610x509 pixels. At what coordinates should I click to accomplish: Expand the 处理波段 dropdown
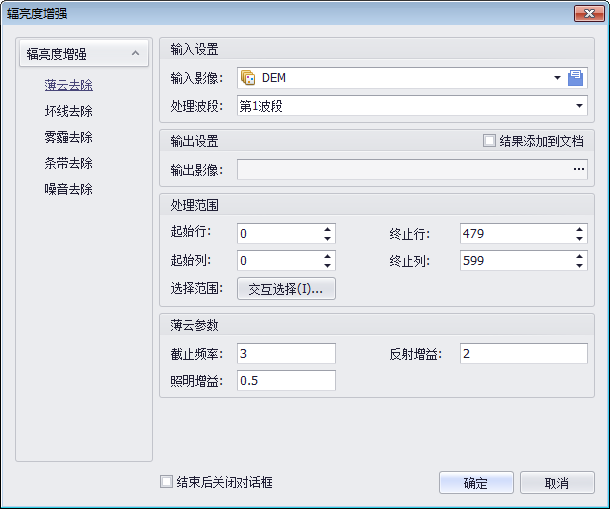pyautogui.click(x=579, y=105)
